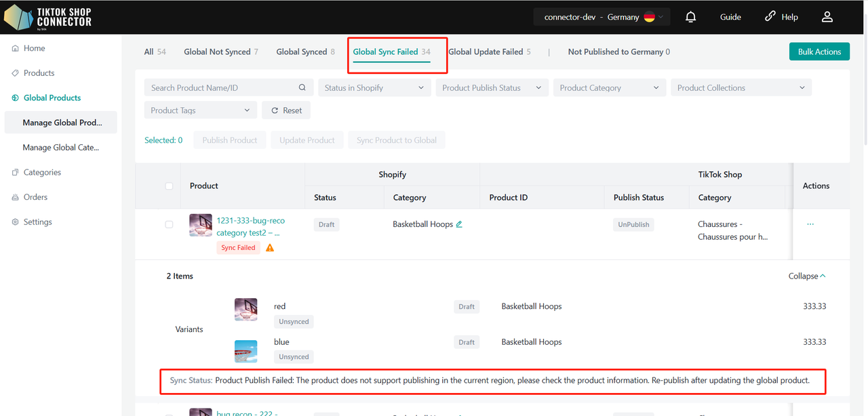Viewport: 868px width, 416px height.
Task: Click the Search Product Name/ID field
Action: click(220, 87)
